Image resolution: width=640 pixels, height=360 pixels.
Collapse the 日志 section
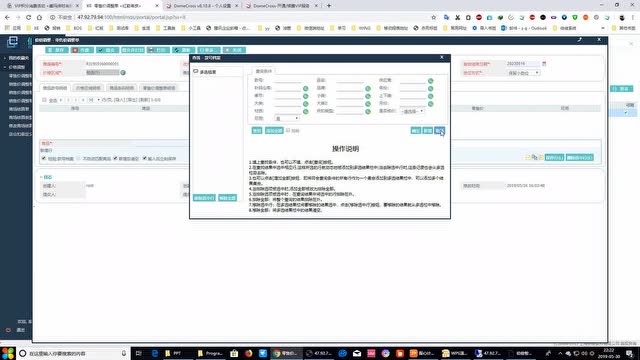click(46, 177)
